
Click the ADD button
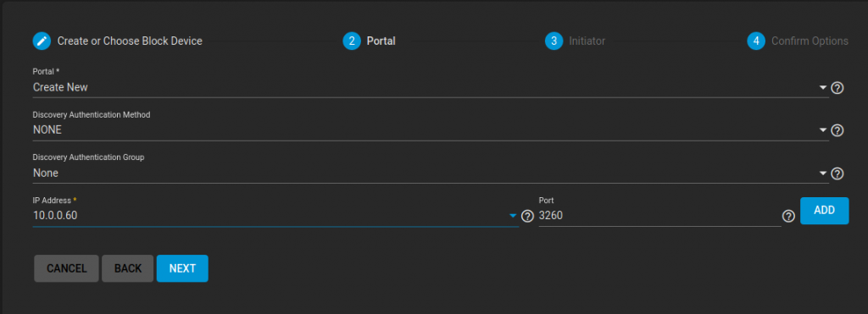[824, 211]
